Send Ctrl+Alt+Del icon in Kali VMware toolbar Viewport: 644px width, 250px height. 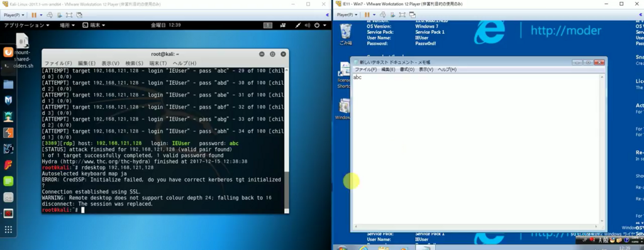[50, 15]
